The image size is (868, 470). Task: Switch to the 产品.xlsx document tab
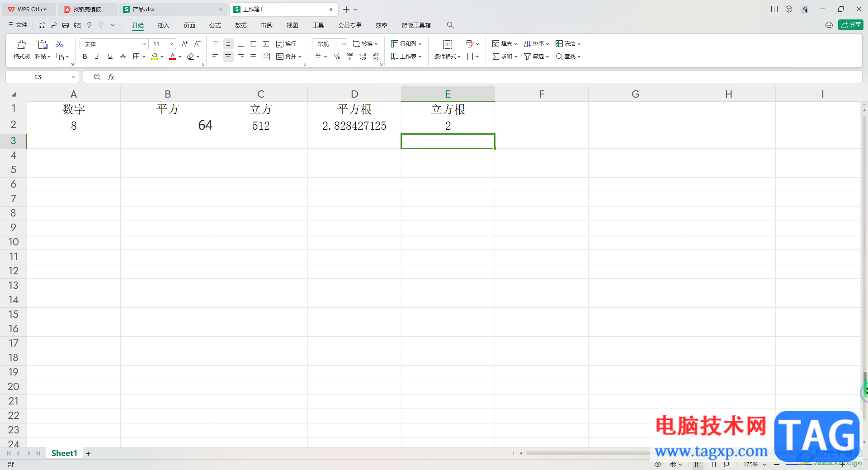pos(173,9)
